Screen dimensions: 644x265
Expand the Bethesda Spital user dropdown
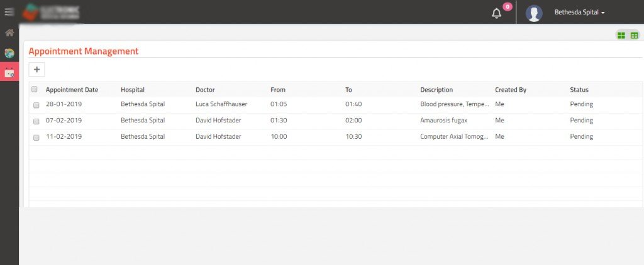(579, 13)
